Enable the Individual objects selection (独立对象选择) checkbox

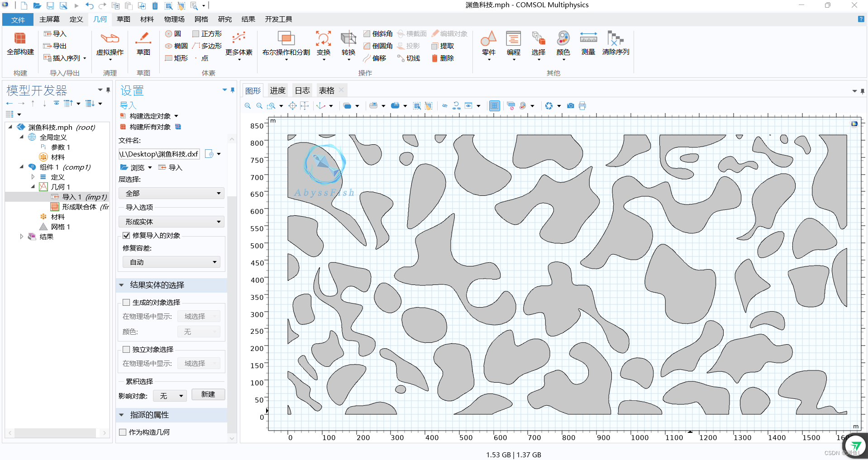click(126, 350)
